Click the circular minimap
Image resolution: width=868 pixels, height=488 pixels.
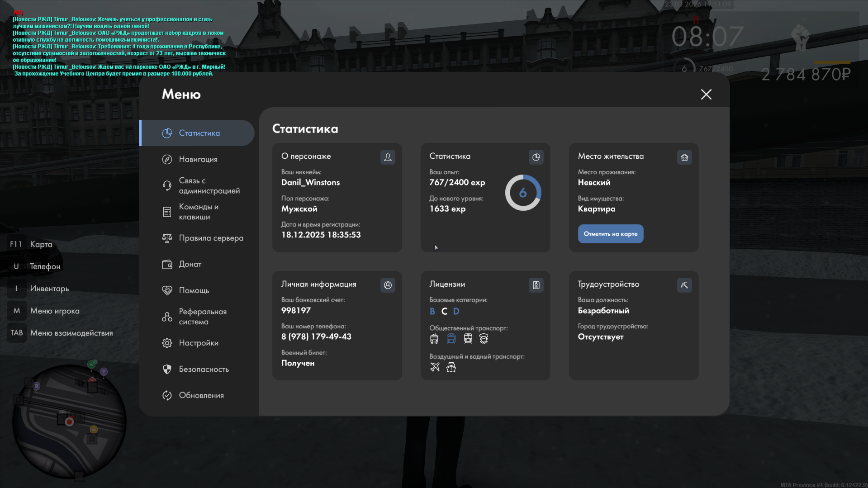point(69,422)
